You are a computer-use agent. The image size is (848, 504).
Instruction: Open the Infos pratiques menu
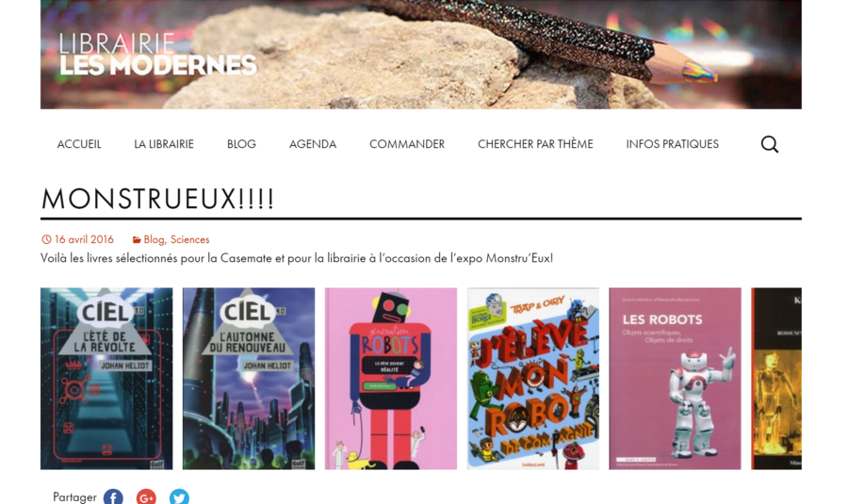pos(672,144)
